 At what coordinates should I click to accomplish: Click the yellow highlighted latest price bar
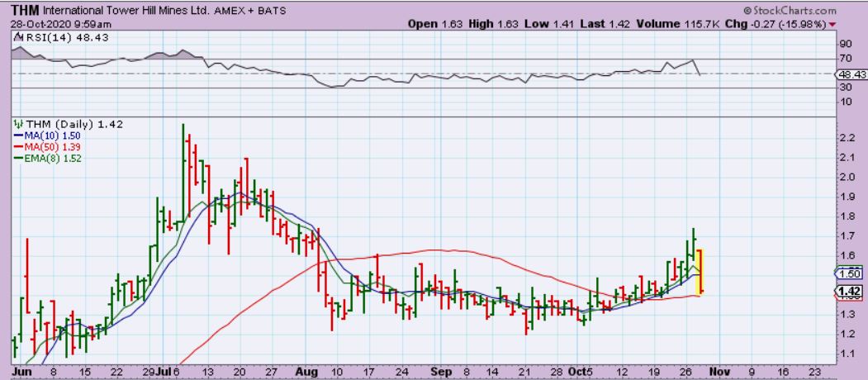[x=700, y=272]
